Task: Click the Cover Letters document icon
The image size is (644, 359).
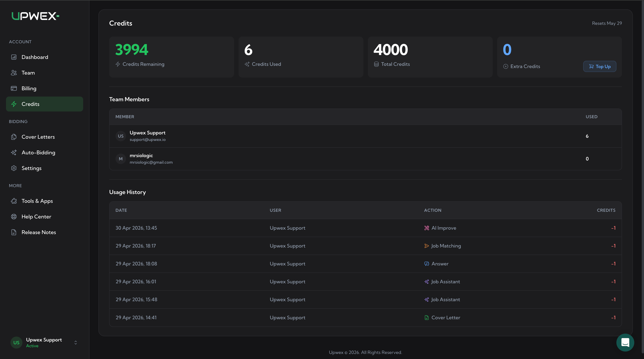Action: (14, 137)
